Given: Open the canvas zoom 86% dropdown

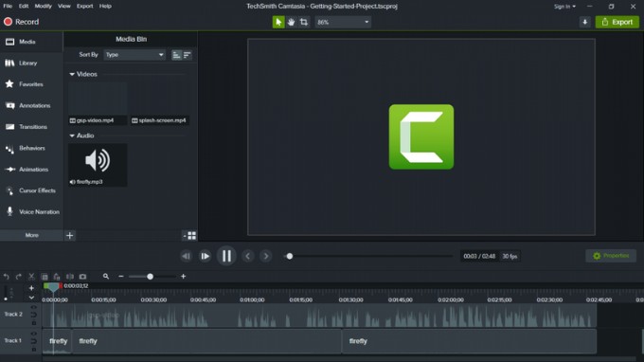Looking at the screenshot, I should [343, 22].
